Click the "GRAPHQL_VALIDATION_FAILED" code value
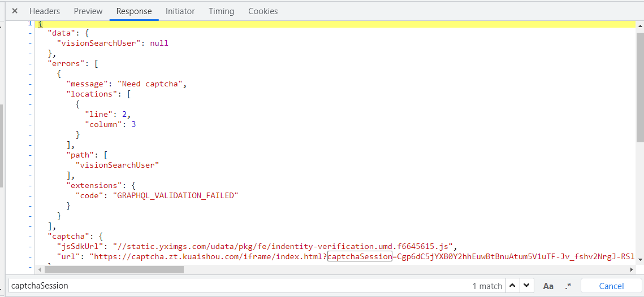The image size is (644, 297). 176,196
